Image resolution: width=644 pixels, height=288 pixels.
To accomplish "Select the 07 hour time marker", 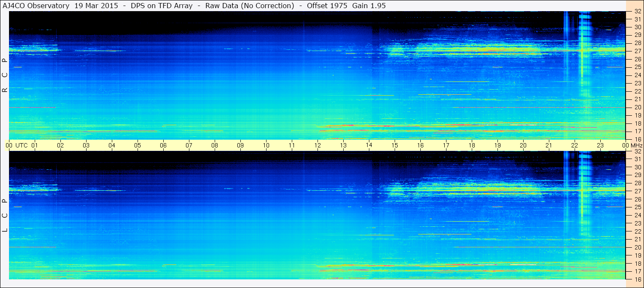I will pyautogui.click(x=189, y=145).
